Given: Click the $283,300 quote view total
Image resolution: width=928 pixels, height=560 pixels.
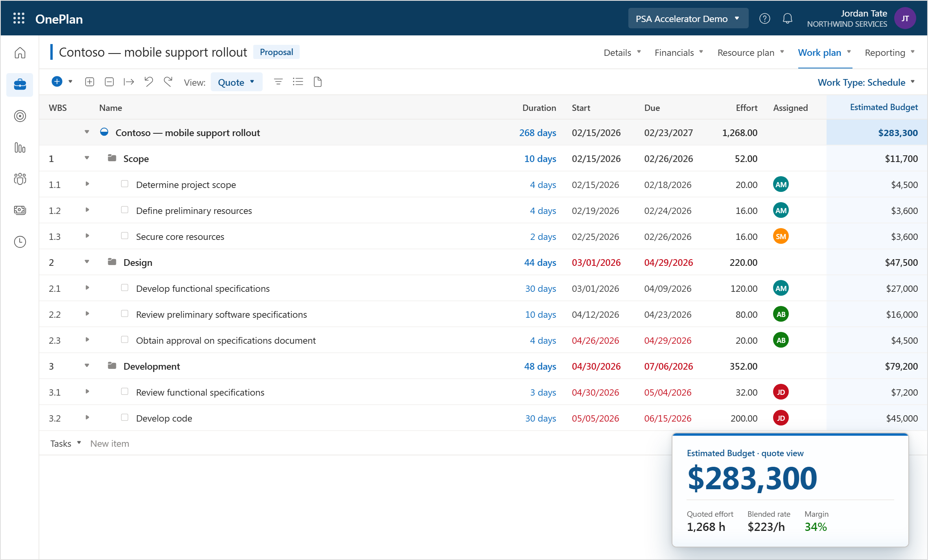Looking at the screenshot, I should [x=752, y=478].
